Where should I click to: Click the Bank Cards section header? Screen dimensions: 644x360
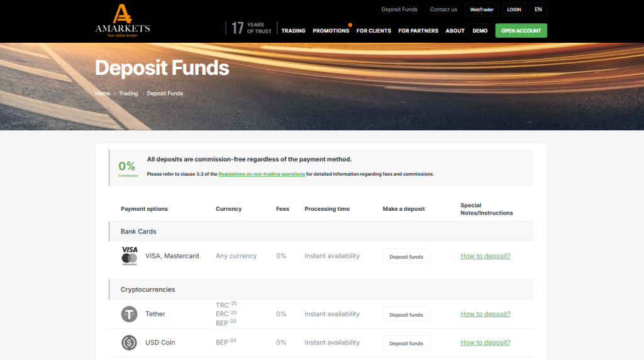tap(321, 232)
